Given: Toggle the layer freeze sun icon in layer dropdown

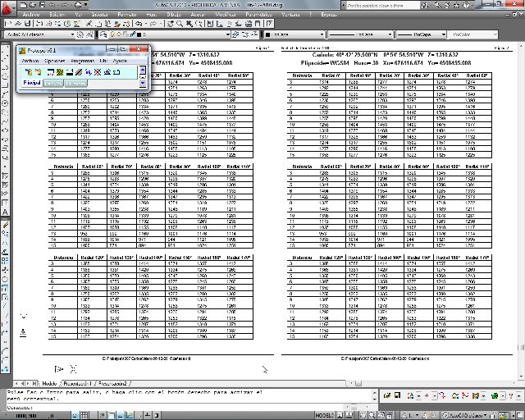Looking at the screenshot, I should click(118, 34).
